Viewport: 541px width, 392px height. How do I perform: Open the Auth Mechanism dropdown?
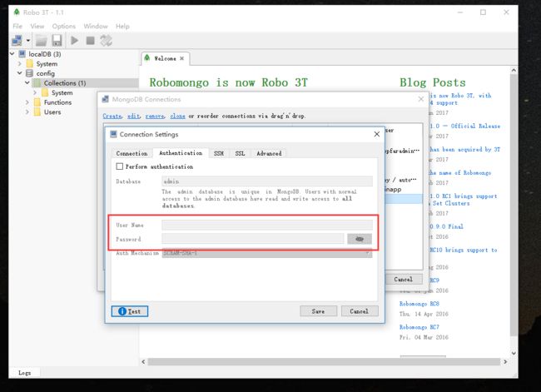coord(267,253)
